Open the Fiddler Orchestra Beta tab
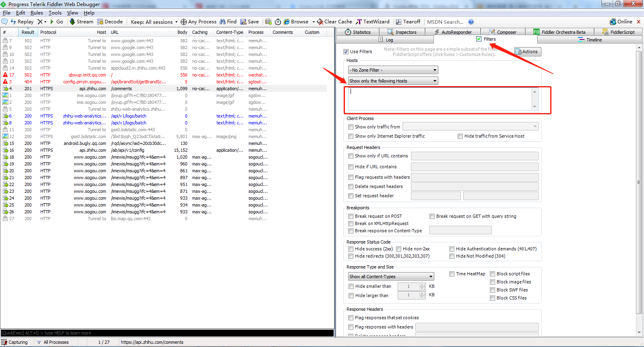 click(559, 32)
